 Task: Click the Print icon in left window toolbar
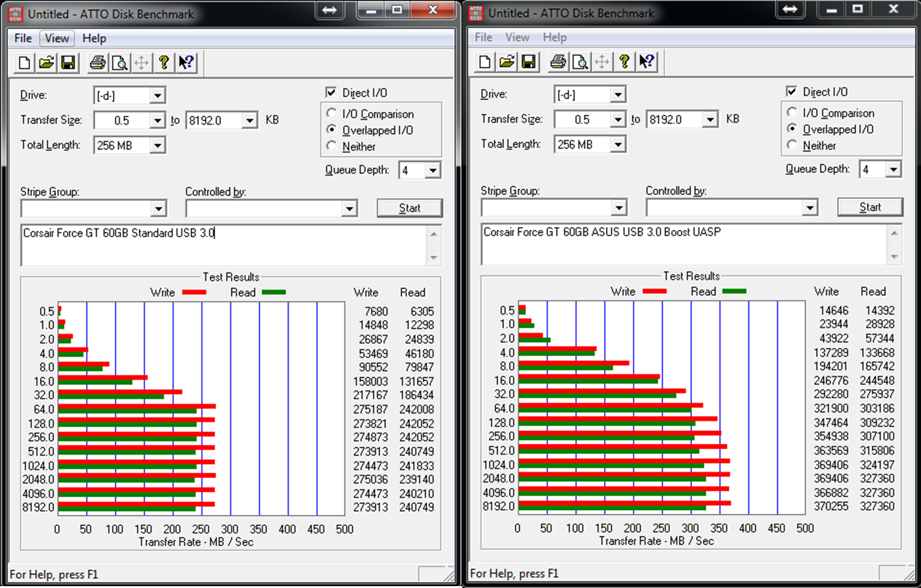coord(98,63)
